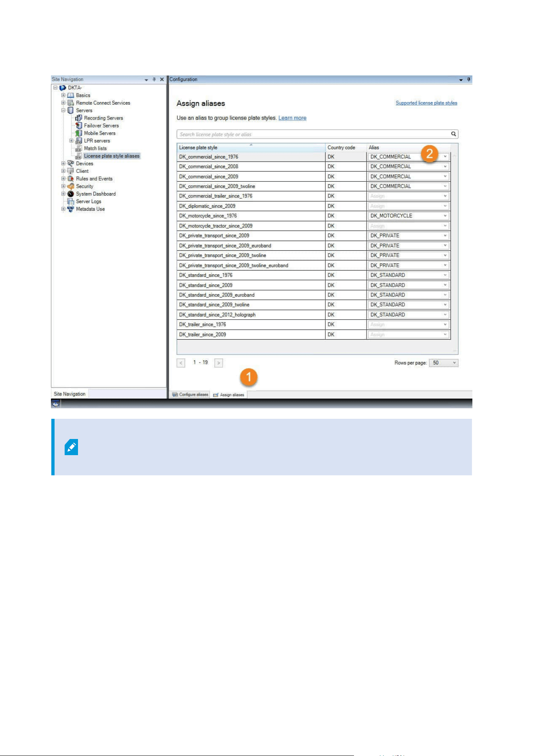The image size is (535, 756).
Task: Click the Match lists icon
Action: pos(79,148)
